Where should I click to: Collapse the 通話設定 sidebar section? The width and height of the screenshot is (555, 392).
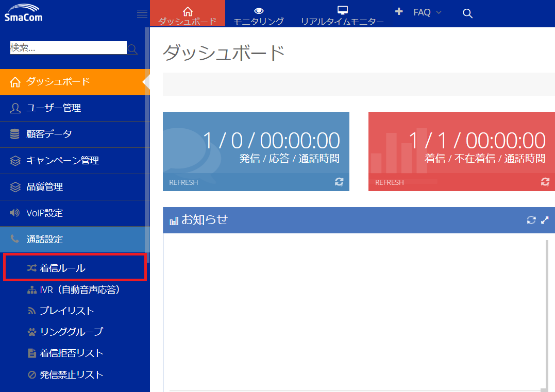[75, 240]
